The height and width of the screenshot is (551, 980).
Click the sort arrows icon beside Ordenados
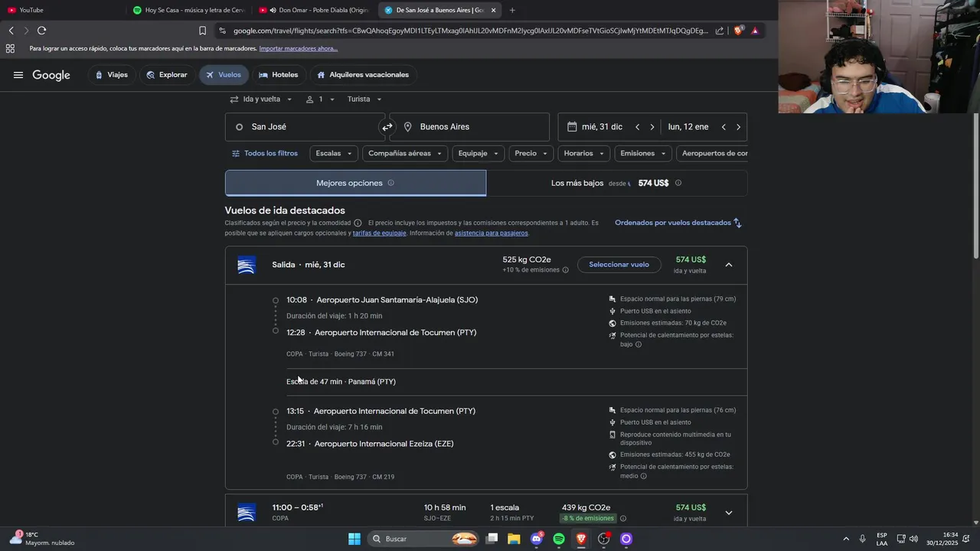737,223
